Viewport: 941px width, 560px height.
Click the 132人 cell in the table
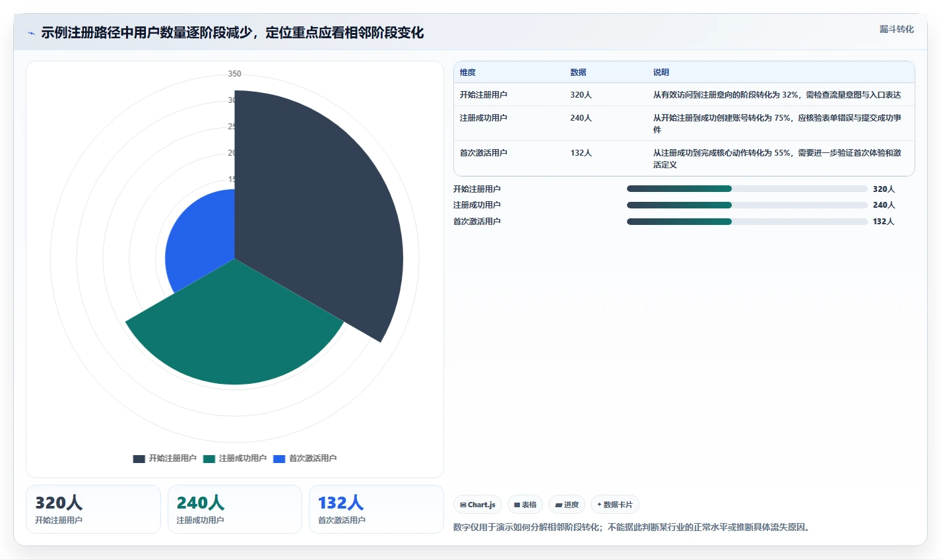point(581,153)
